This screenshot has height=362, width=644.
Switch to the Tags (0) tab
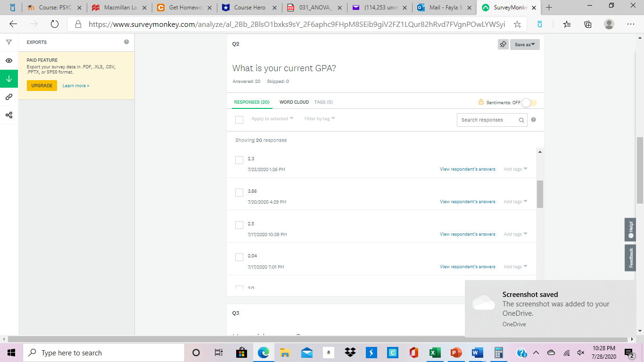click(x=323, y=102)
